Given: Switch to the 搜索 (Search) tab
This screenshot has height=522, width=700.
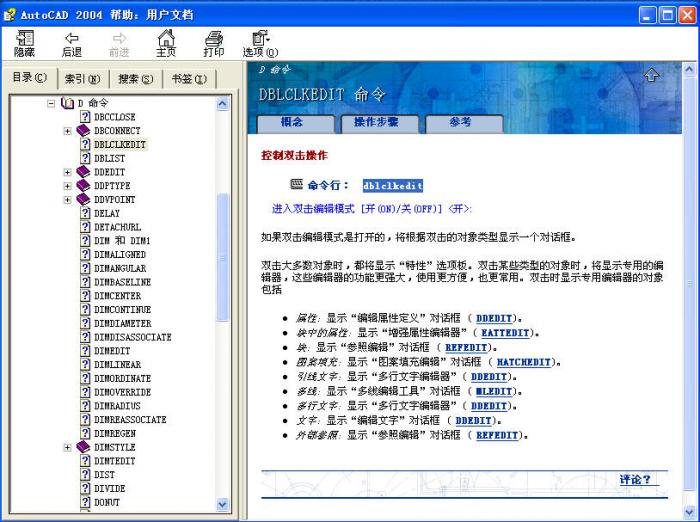Looking at the screenshot, I should (x=135, y=79).
